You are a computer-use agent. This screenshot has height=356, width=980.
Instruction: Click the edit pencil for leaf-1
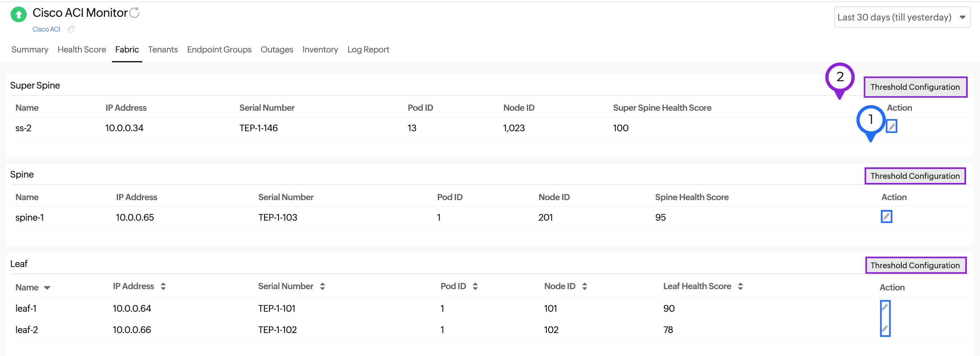(885, 308)
